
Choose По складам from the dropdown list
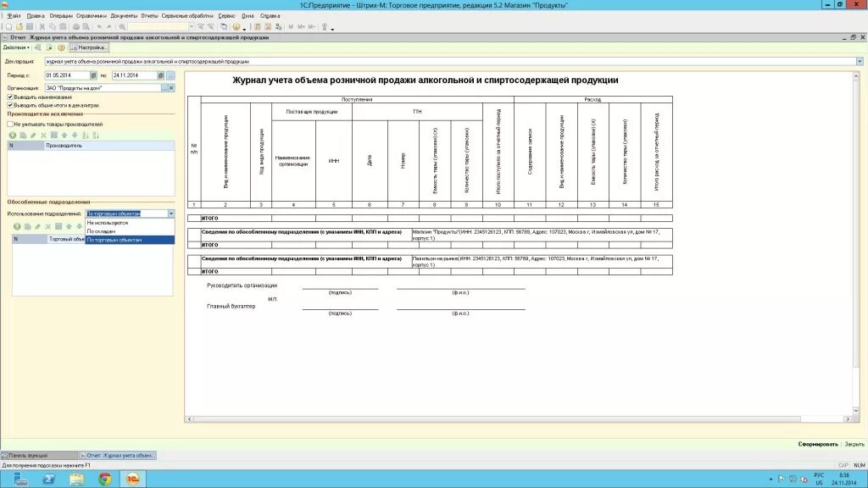[x=130, y=231]
